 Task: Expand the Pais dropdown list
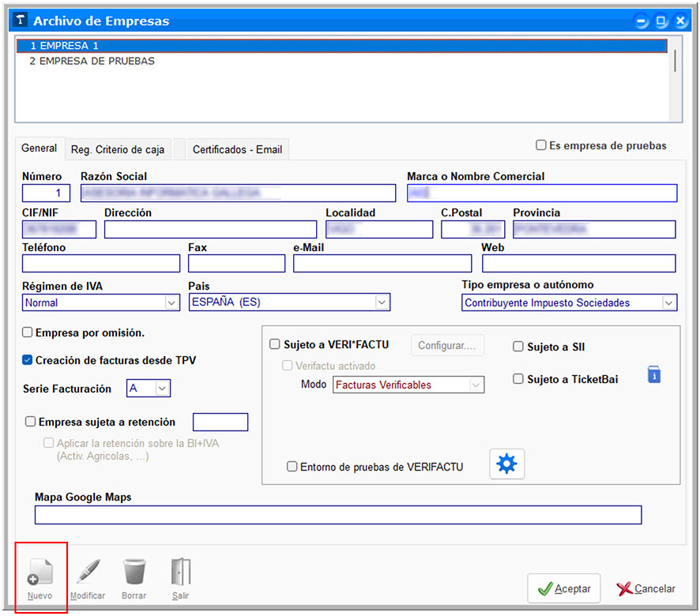(382, 302)
